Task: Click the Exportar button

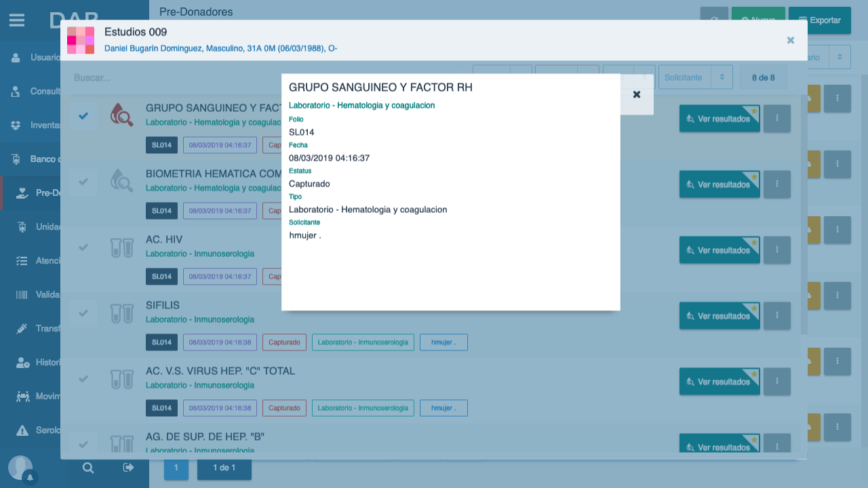Action: [820, 20]
